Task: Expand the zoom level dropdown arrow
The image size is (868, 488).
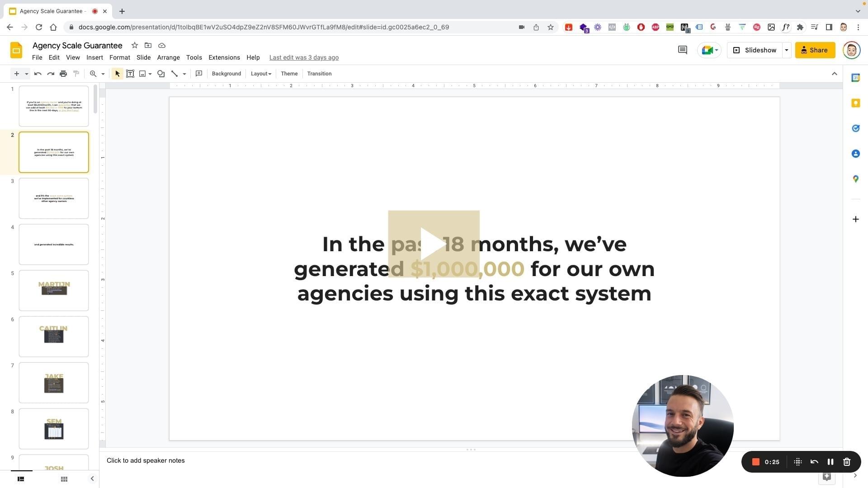Action: (103, 74)
